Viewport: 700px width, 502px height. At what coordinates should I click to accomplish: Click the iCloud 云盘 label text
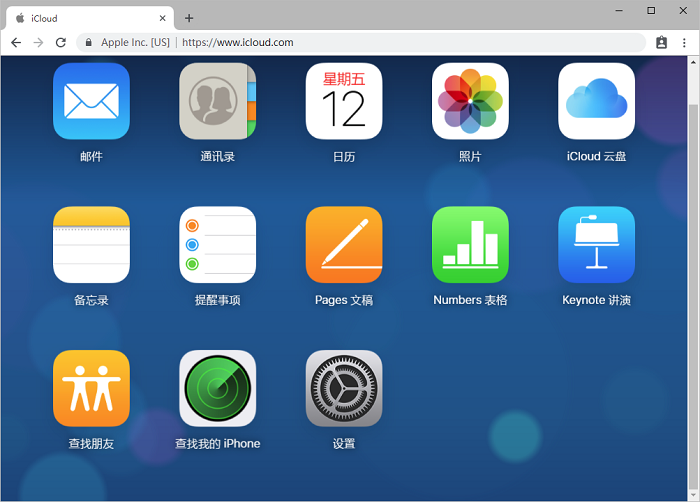point(596,156)
